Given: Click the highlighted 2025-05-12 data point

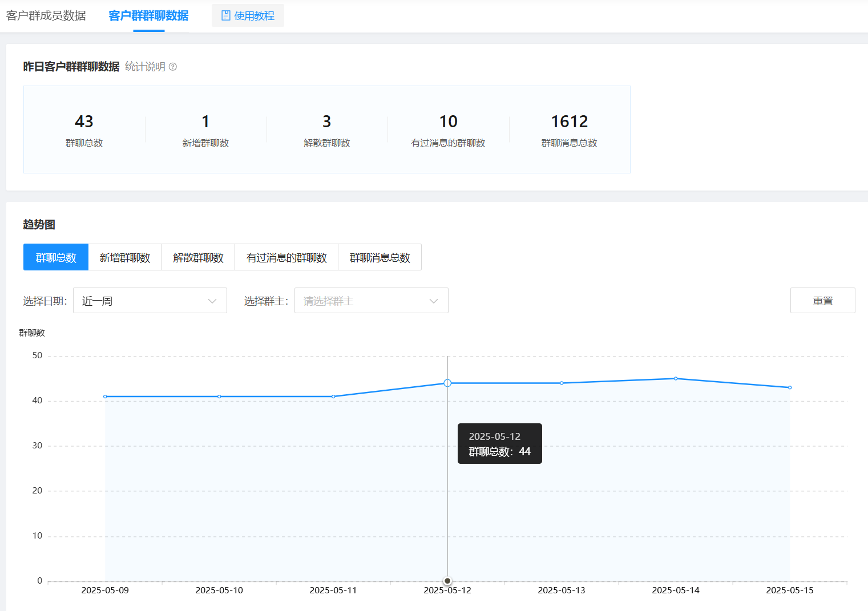Looking at the screenshot, I should tap(447, 383).
